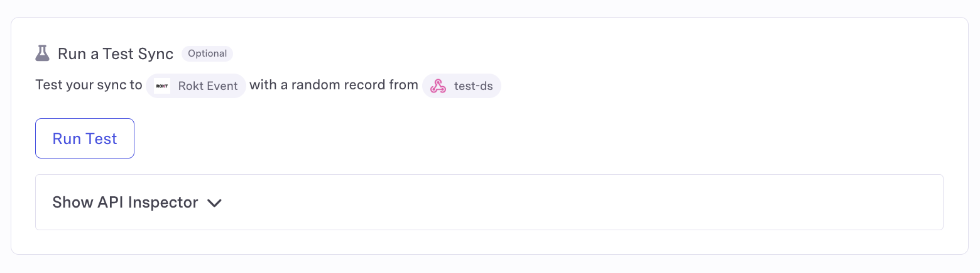This screenshot has height=273, width=980.
Task: Click the Optional badge
Action: [207, 53]
